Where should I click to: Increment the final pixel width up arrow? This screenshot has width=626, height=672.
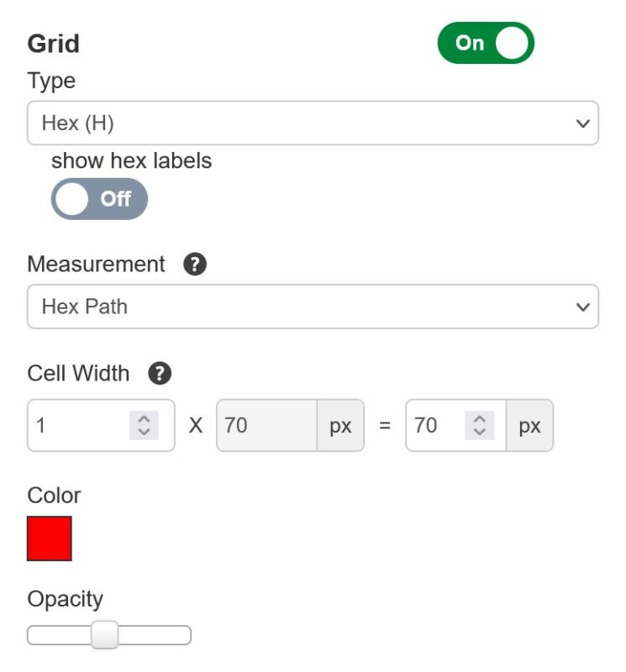coord(481,418)
